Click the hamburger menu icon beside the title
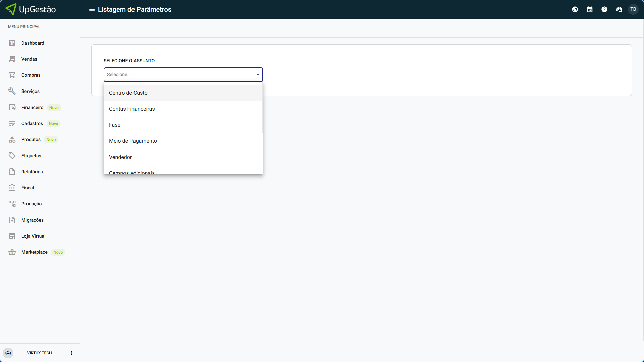The image size is (644, 362). (x=92, y=9)
